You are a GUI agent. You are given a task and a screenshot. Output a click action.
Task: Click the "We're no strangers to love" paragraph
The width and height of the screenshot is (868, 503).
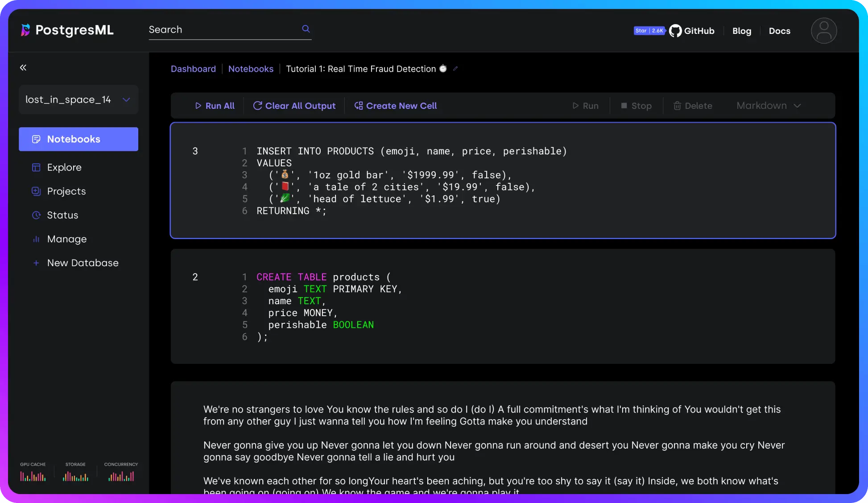point(492,415)
